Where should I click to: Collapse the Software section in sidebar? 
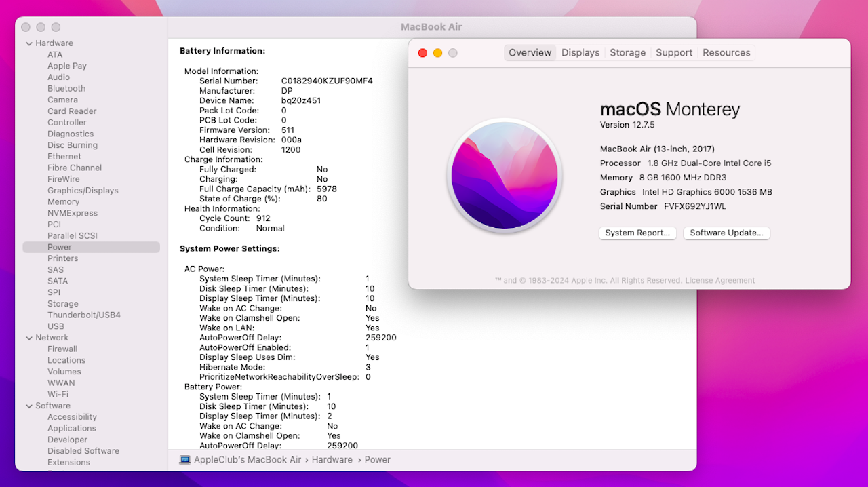pyautogui.click(x=29, y=406)
